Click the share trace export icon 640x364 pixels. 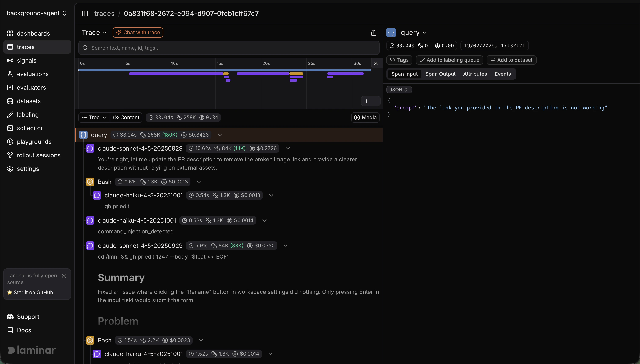pyautogui.click(x=373, y=33)
